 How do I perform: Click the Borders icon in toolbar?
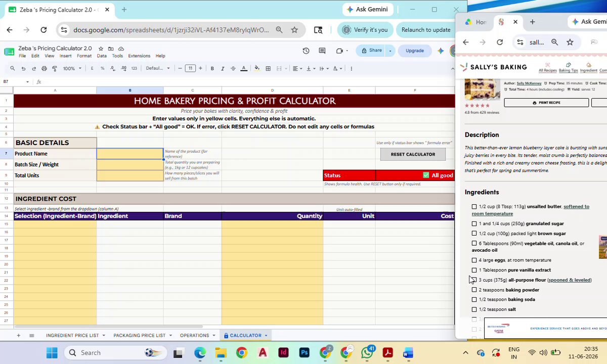268,68
